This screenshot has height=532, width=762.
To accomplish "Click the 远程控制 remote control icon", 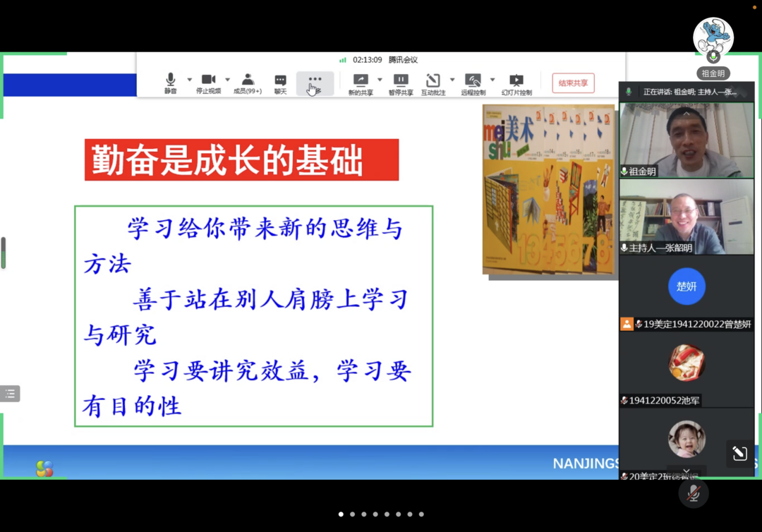I will 473,83.
